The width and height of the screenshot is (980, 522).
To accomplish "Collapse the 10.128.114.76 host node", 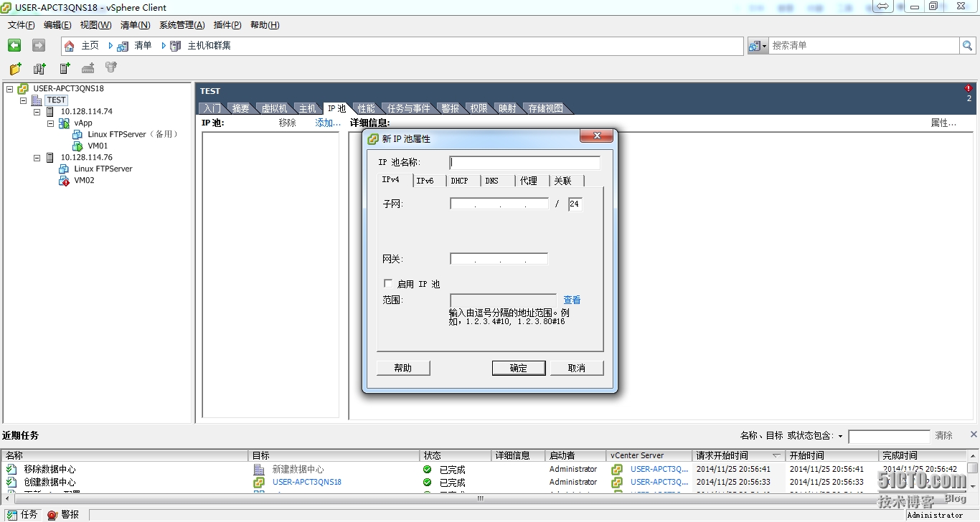I will pyautogui.click(x=37, y=158).
